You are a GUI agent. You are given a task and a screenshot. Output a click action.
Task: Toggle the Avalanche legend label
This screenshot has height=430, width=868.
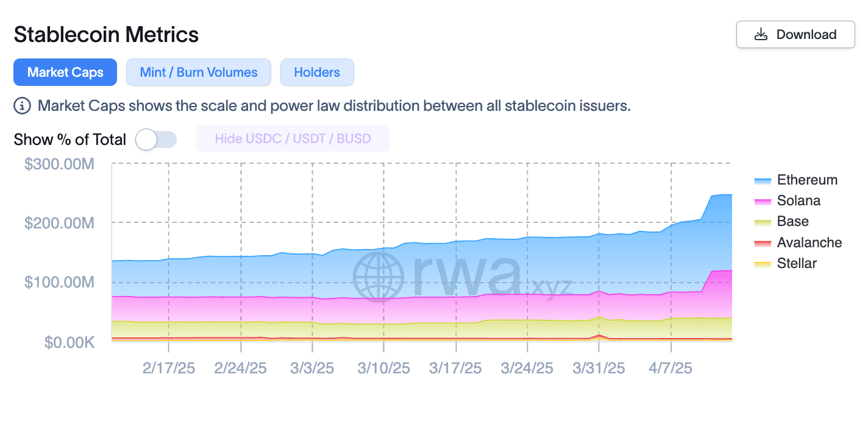click(809, 243)
